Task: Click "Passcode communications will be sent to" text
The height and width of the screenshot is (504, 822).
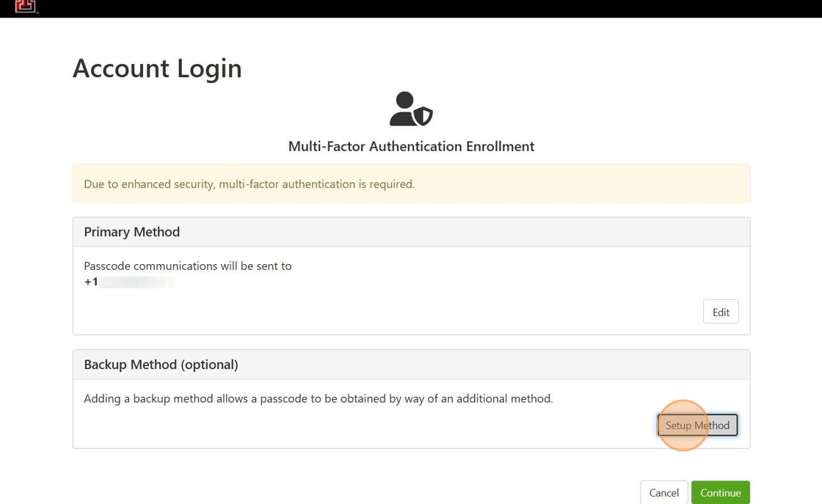Action: click(187, 266)
